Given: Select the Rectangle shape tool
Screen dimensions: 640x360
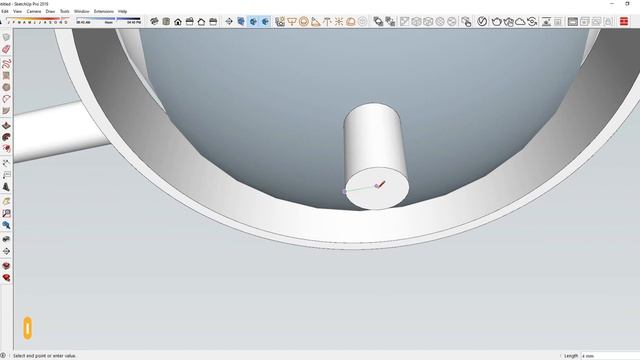Looking at the screenshot, I should [6, 76].
